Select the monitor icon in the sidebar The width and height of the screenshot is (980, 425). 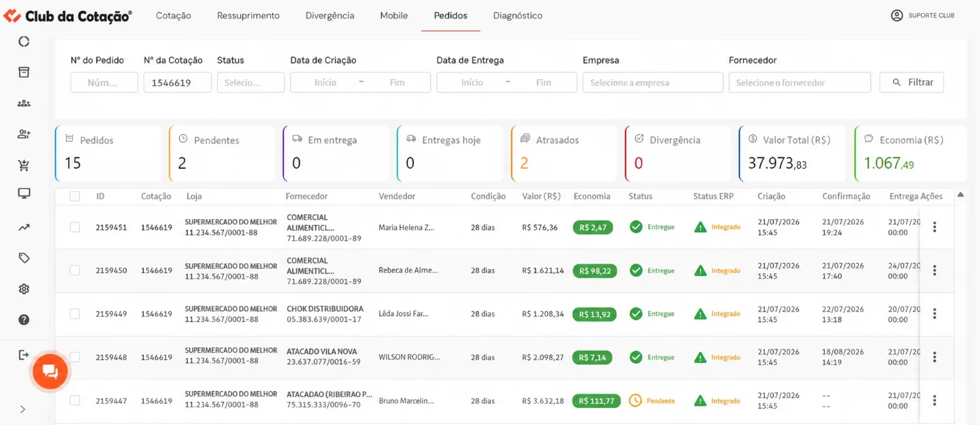click(24, 193)
